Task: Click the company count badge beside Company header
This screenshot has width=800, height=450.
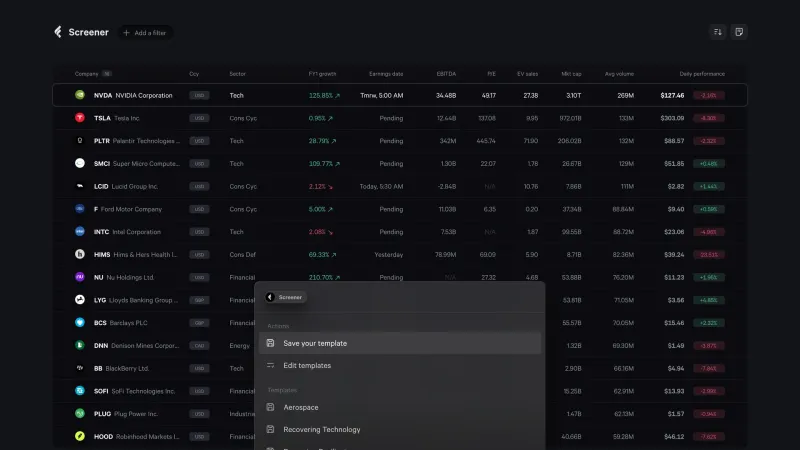Action: coord(106,74)
